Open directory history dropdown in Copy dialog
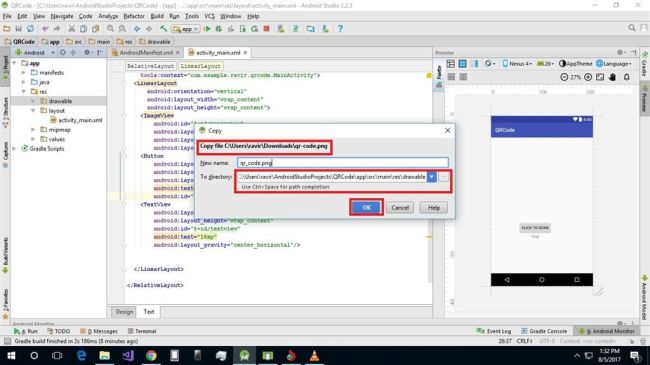Image resolution: width=650 pixels, height=365 pixels. (432, 177)
